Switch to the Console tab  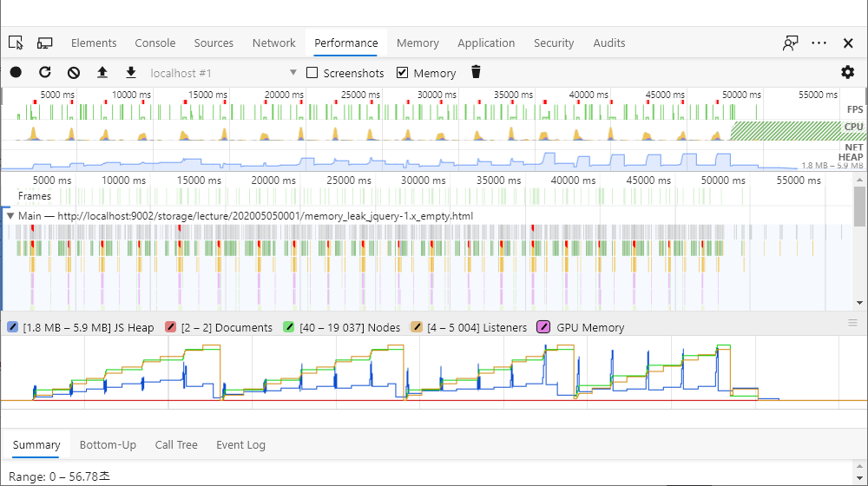click(155, 43)
